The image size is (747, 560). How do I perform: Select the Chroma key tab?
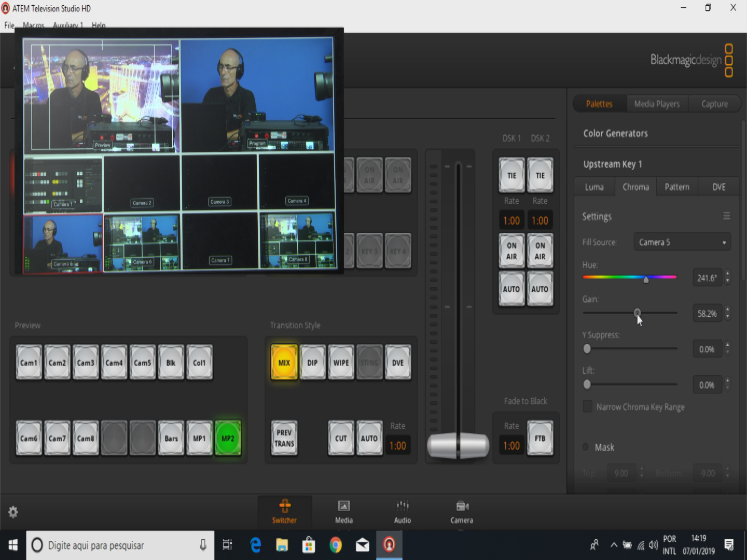(x=635, y=187)
